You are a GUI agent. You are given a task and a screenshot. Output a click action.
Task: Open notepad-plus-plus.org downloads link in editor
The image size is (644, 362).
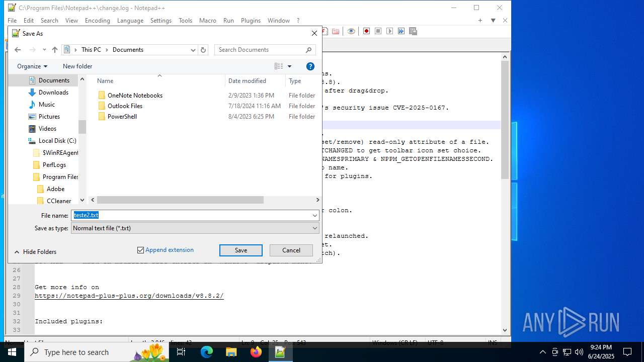129,296
